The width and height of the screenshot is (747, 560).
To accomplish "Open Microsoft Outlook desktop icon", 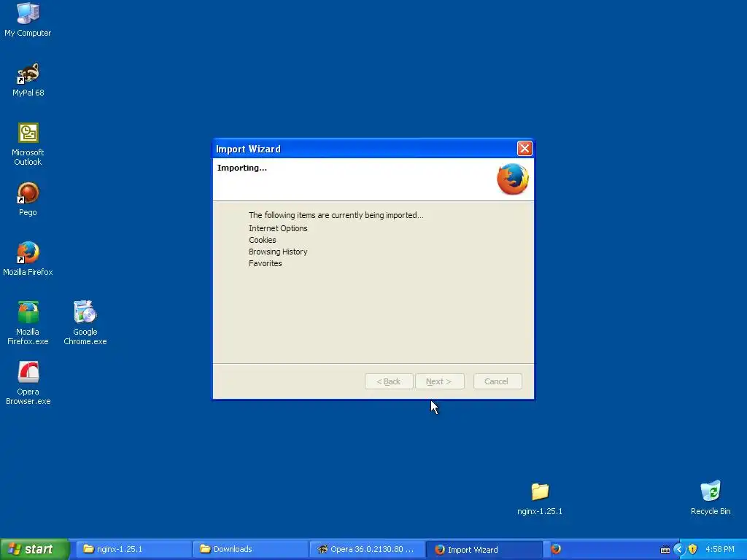I will coord(28,144).
